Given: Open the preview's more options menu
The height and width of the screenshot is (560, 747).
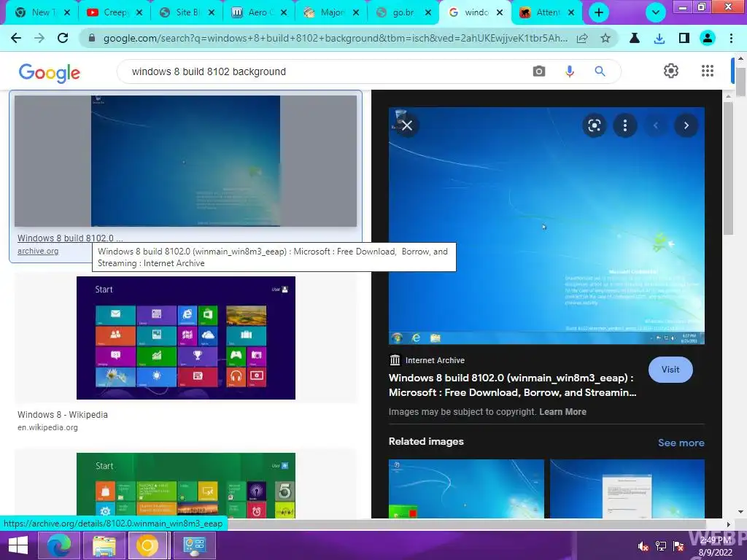Looking at the screenshot, I should tap(625, 125).
